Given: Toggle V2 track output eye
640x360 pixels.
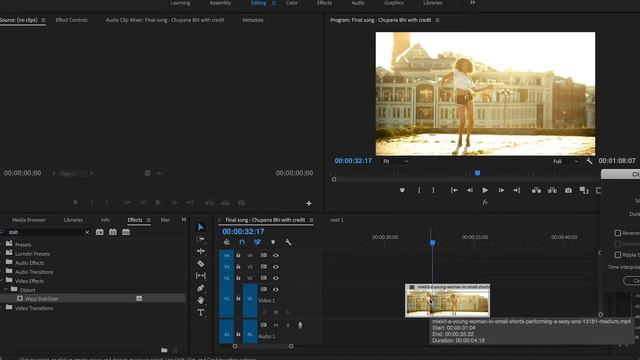Looking at the screenshot, I should [x=276, y=278].
